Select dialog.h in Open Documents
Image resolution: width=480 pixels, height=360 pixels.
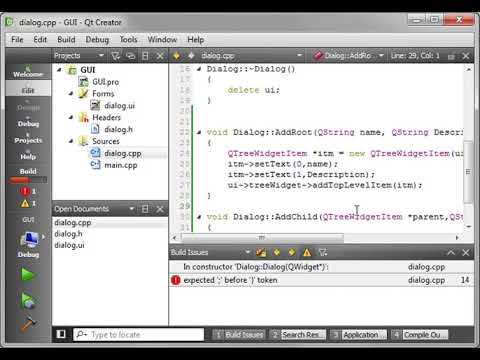(68, 234)
